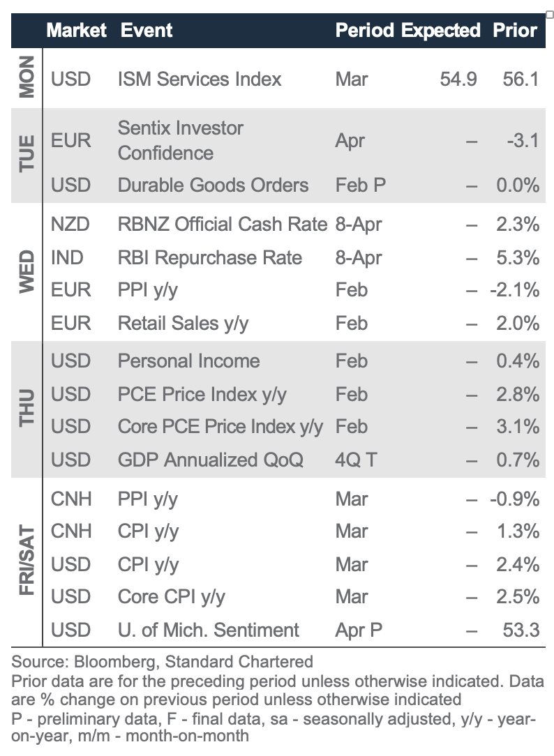
Task: Click the 53.3 prior value
Action: pyautogui.click(x=521, y=630)
